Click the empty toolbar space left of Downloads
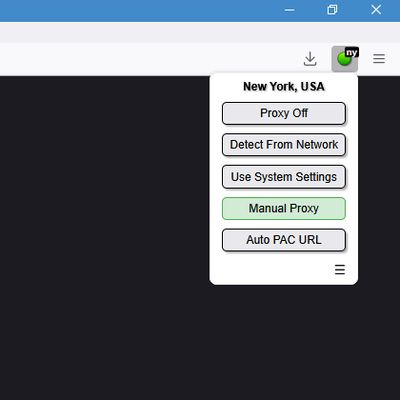Screen dimensions: 400x400 pyautogui.click(x=150, y=59)
